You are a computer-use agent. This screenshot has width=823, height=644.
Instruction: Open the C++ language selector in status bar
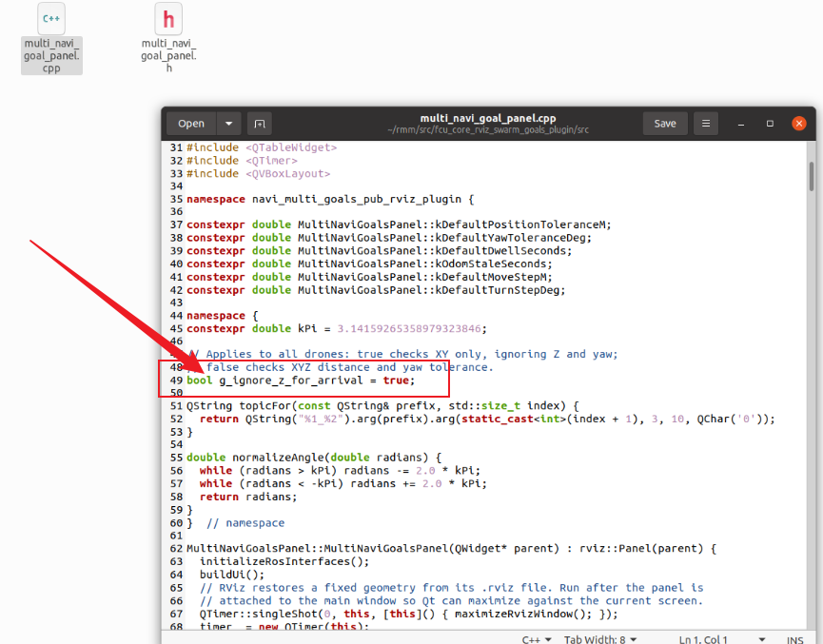[x=537, y=639]
